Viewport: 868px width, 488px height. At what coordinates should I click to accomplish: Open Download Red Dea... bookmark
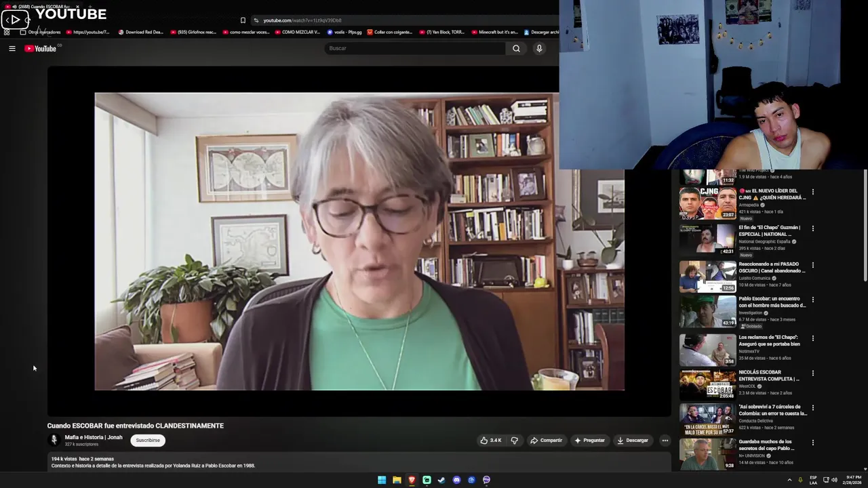(x=140, y=32)
